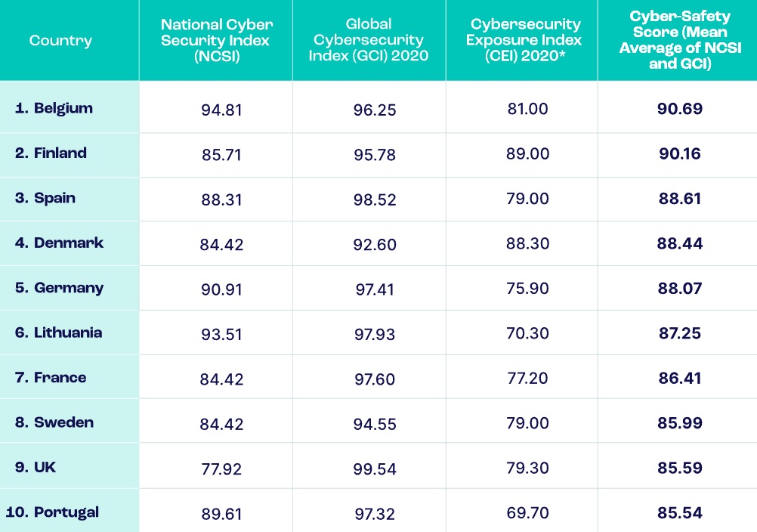Click Portugal's CEI value 69.70
Image resolution: width=757 pixels, height=532 pixels.
[527, 512]
